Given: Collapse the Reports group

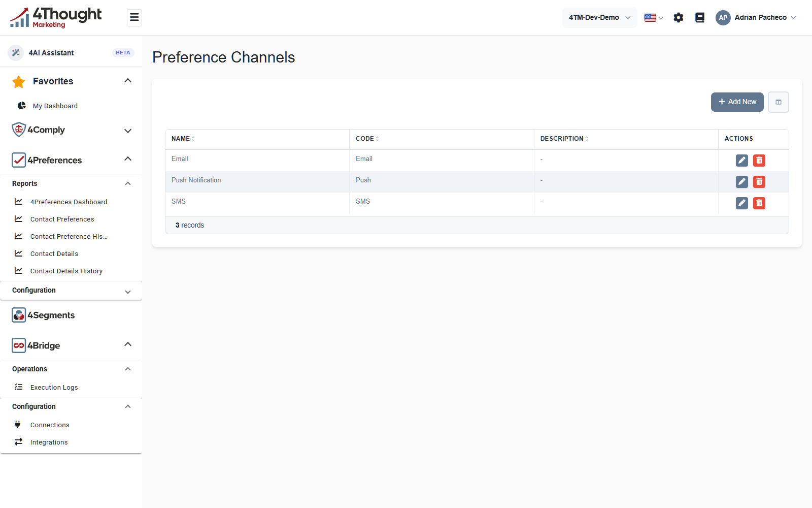Looking at the screenshot, I should click(128, 183).
